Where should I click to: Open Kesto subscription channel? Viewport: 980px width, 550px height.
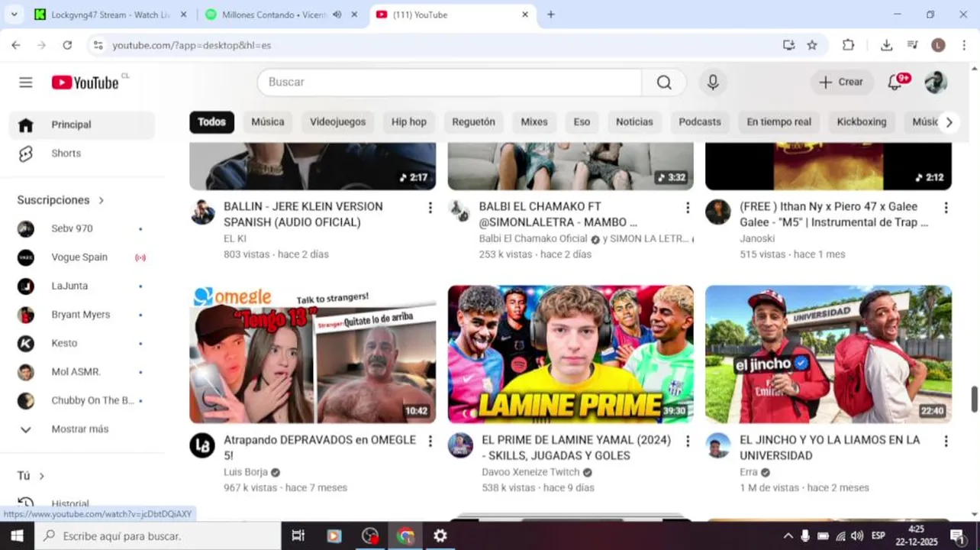point(82,343)
